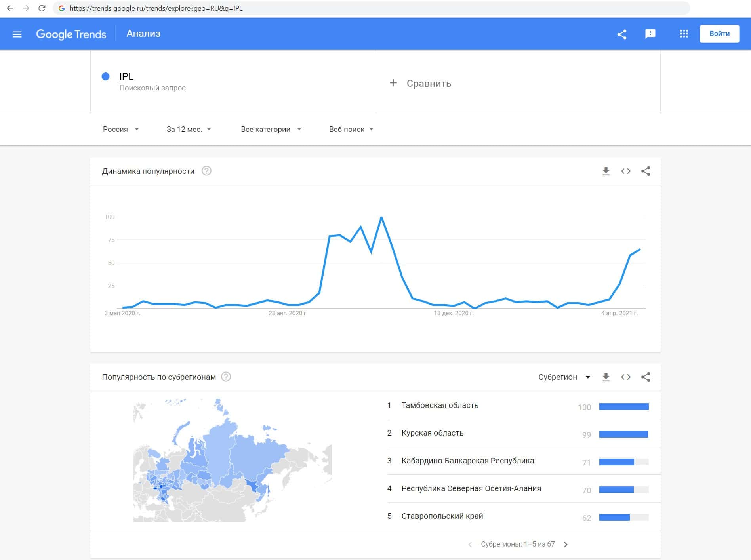Go to next page of subregions
751x560 pixels.
coord(566,544)
